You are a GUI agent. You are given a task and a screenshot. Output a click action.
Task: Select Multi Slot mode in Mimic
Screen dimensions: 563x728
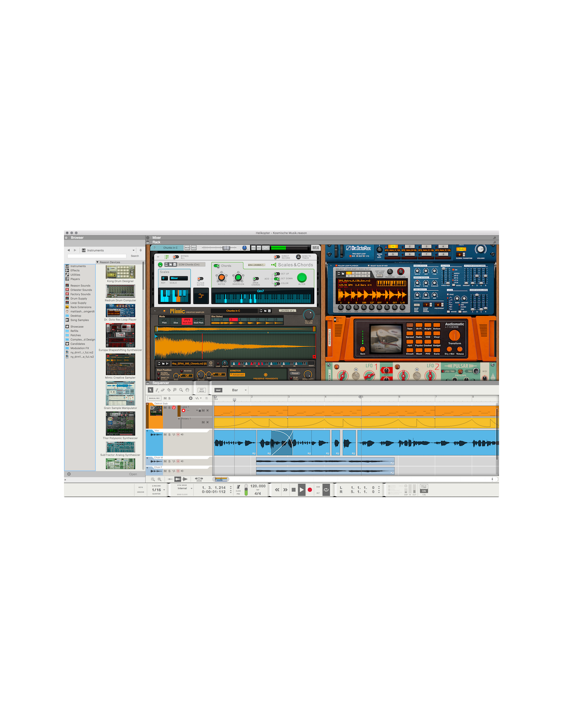pyautogui.click(x=187, y=321)
